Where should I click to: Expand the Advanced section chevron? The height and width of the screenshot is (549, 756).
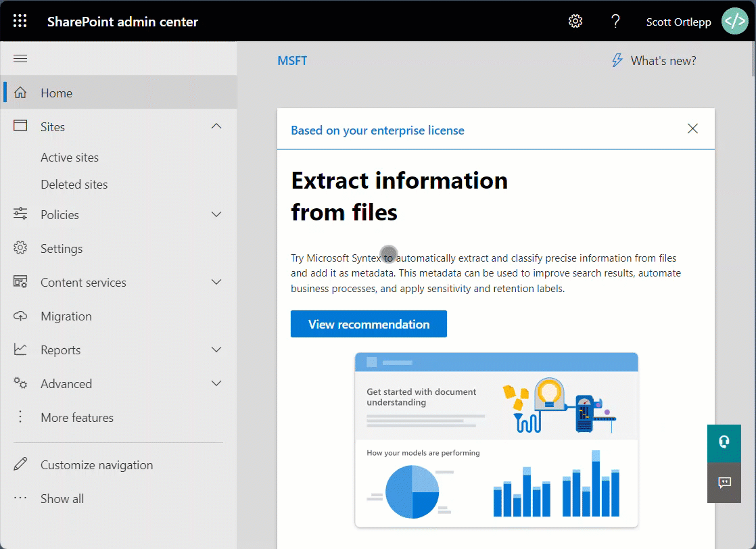coord(216,383)
